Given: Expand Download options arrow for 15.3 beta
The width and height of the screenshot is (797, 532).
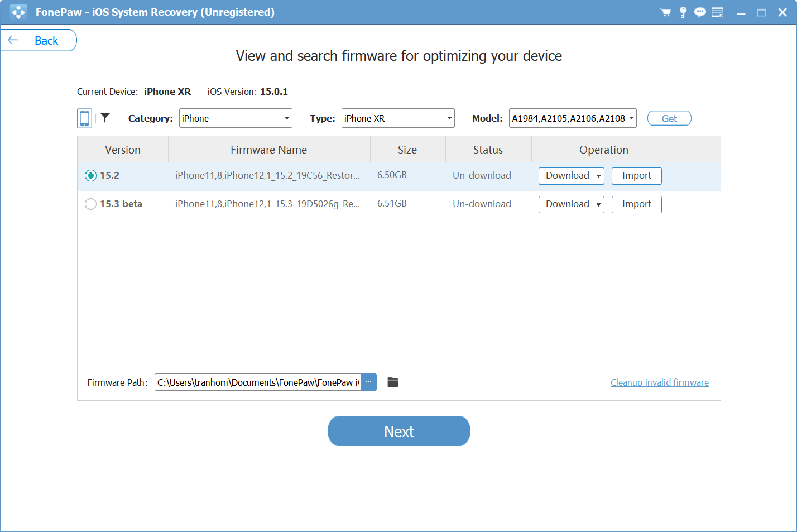Looking at the screenshot, I should pyautogui.click(x=598, y=204).
